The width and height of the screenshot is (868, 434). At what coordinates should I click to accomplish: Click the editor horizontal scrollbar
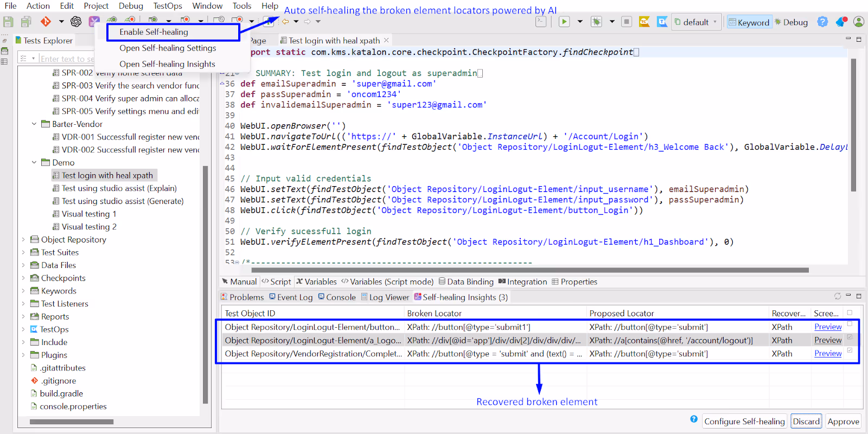pyautogui.click(x=530, y=270)
